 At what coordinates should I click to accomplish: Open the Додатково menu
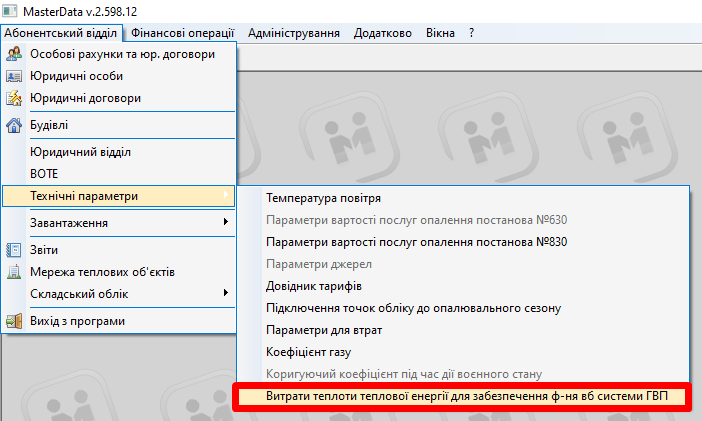pos(382,33)
